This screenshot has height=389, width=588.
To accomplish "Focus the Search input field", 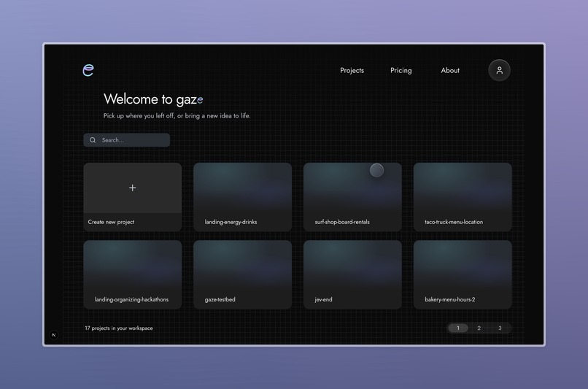I will [127, 140].
